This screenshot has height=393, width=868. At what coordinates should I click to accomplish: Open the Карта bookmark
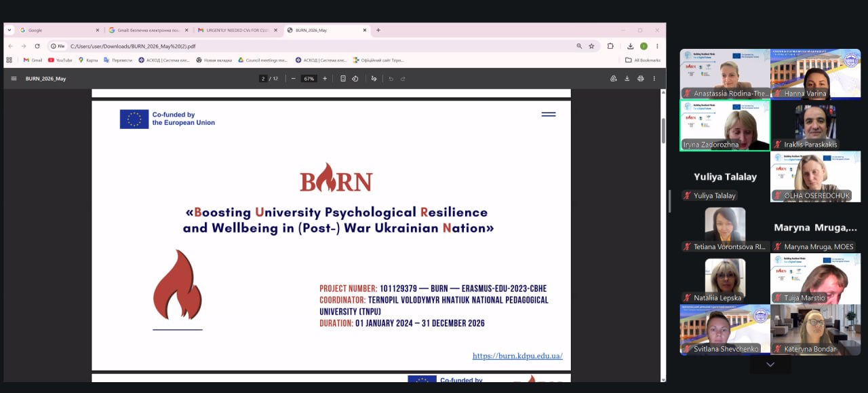pyautogui.click(x=88, y=60)
